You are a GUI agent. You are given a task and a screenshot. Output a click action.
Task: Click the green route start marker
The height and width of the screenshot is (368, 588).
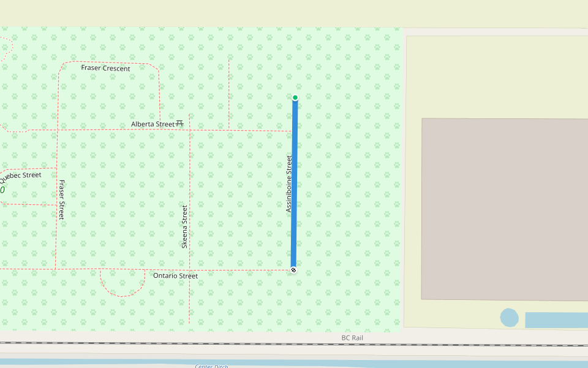point(295,98)
